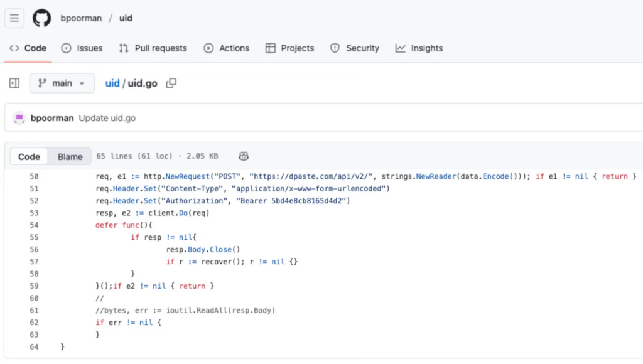Open the main branch dropdown
This screenshot has width=643, height=364.
point(62,83)
